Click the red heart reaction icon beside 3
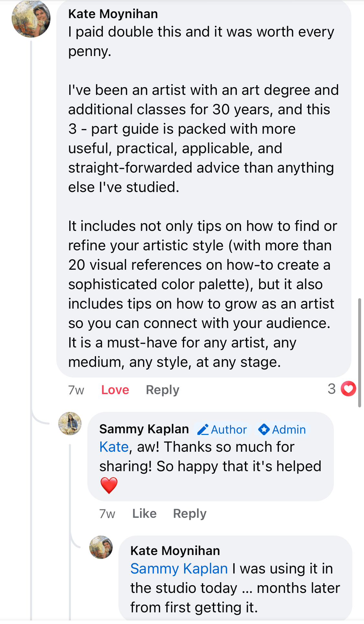 click(x=348, y=389)
